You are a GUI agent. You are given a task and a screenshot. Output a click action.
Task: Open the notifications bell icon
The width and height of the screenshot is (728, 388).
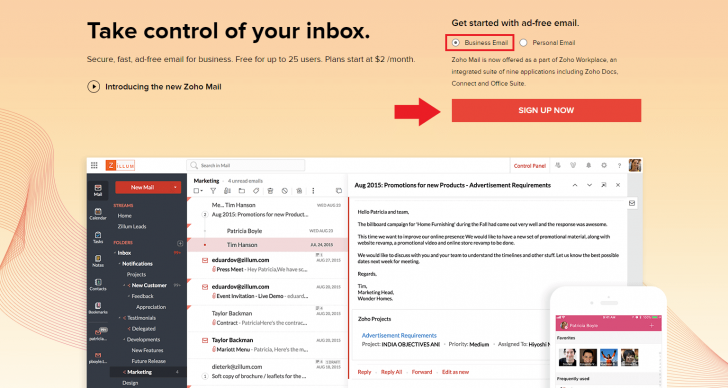click(x=589, y=165)
